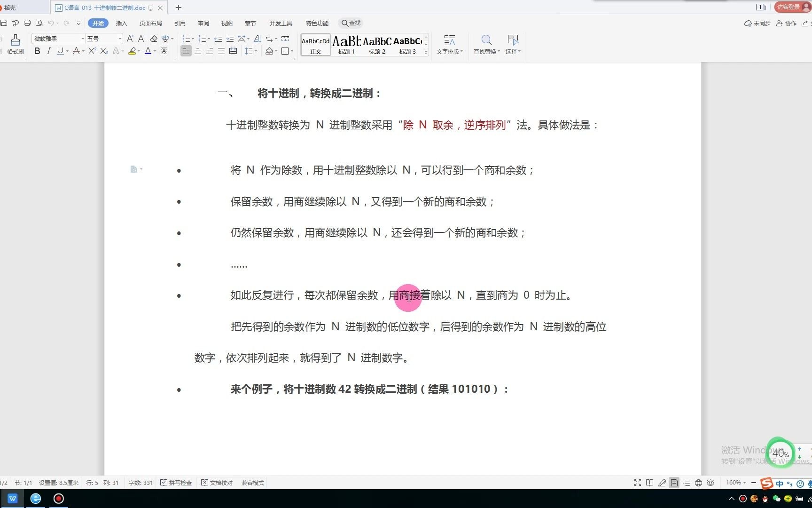
Task: Open the Developer Tools (开发工具) tab
Action: click(x=281, y=23)
